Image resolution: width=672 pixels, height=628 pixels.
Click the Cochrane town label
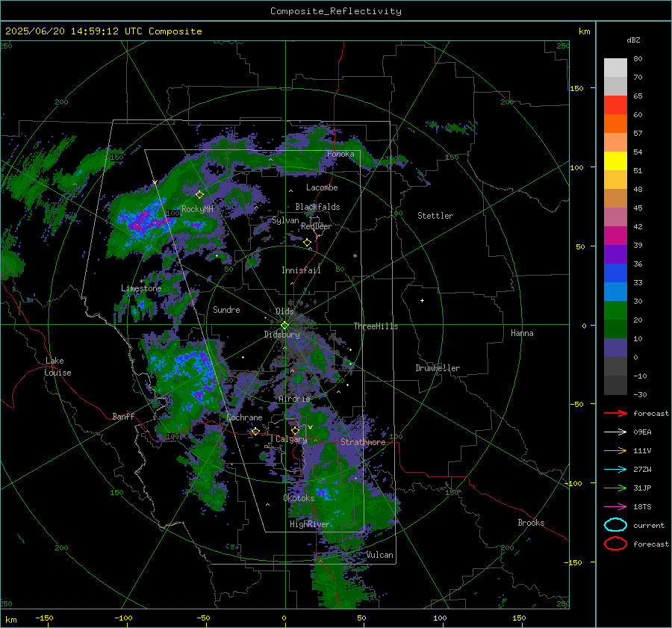pos(244,417)
